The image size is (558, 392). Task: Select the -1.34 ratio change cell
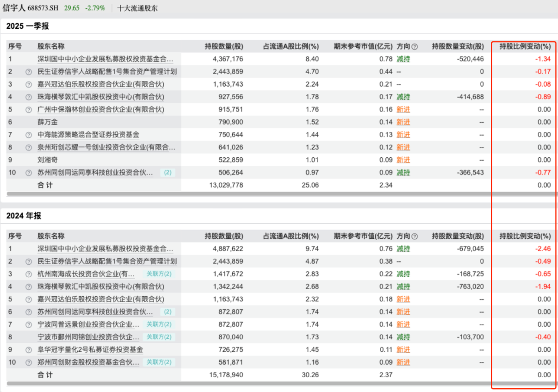tap(543, 59)
